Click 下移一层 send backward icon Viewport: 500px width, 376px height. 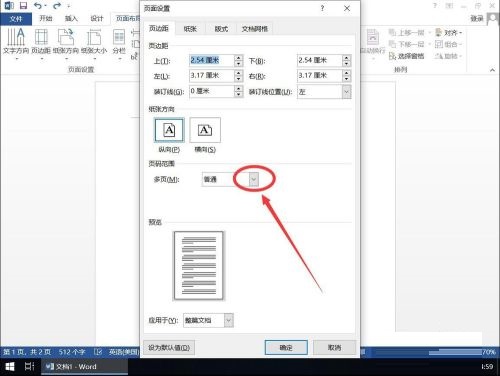(393, 44)
